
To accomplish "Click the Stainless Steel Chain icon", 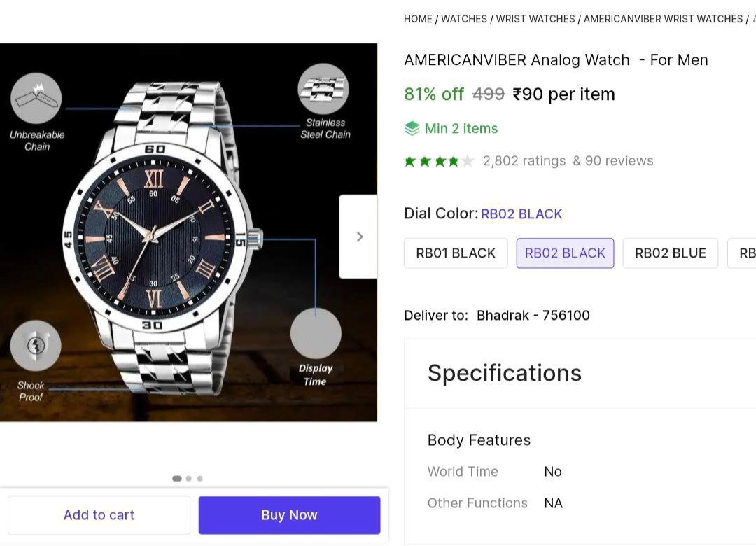I will 323,89.
